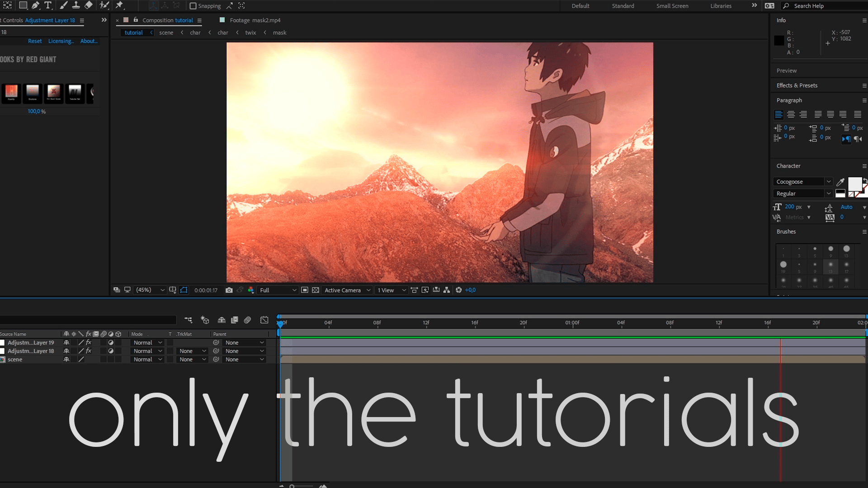Toggle adjustment layer switch on Adjustment Layer 19

tap(111, 343)
